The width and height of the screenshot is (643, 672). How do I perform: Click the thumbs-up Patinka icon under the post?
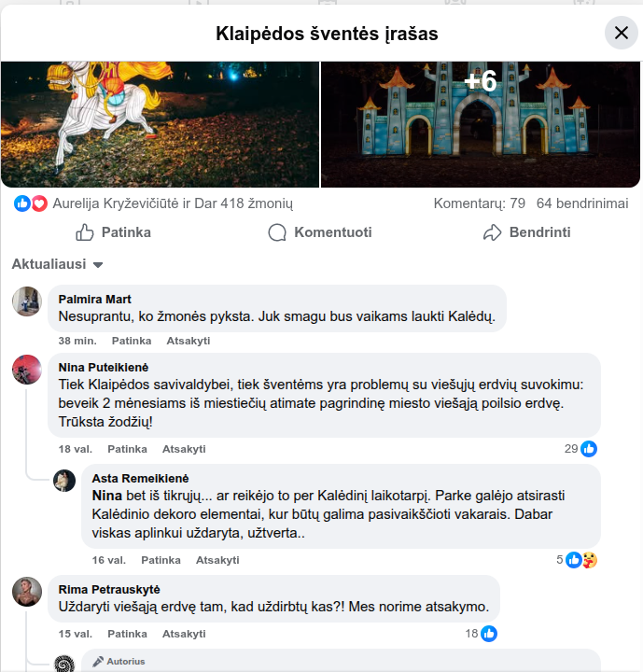point(84,232)
